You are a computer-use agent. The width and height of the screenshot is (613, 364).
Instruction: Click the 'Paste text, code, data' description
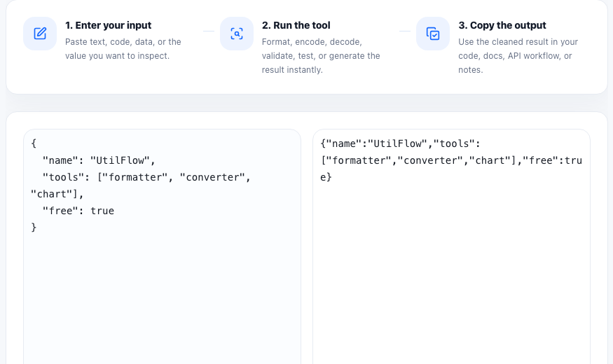[x=123, y=49]
